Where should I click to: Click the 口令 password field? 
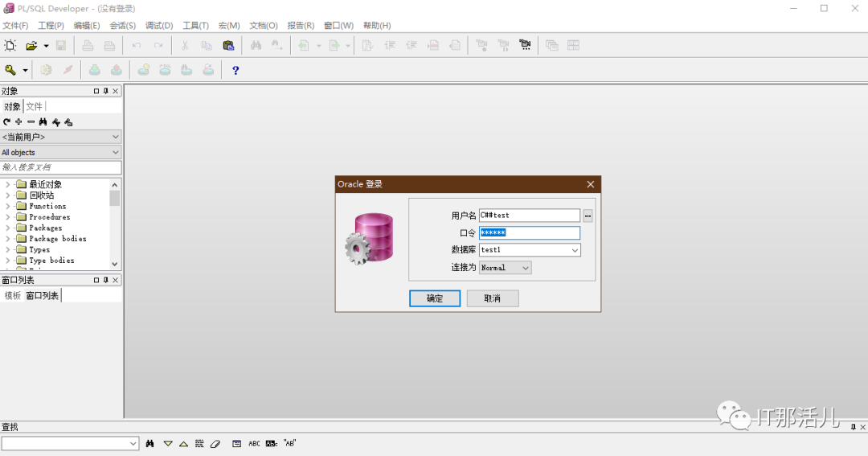click(x=529, y=232)
